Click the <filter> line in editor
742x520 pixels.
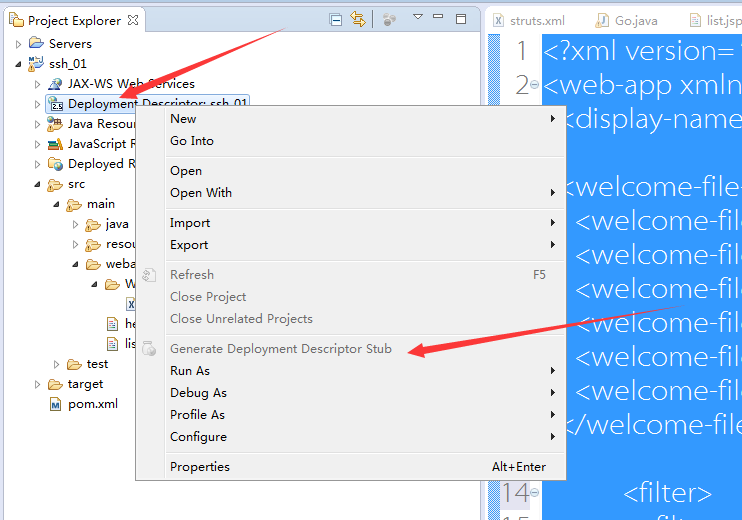pyautogui.click(x=667, y=493)
